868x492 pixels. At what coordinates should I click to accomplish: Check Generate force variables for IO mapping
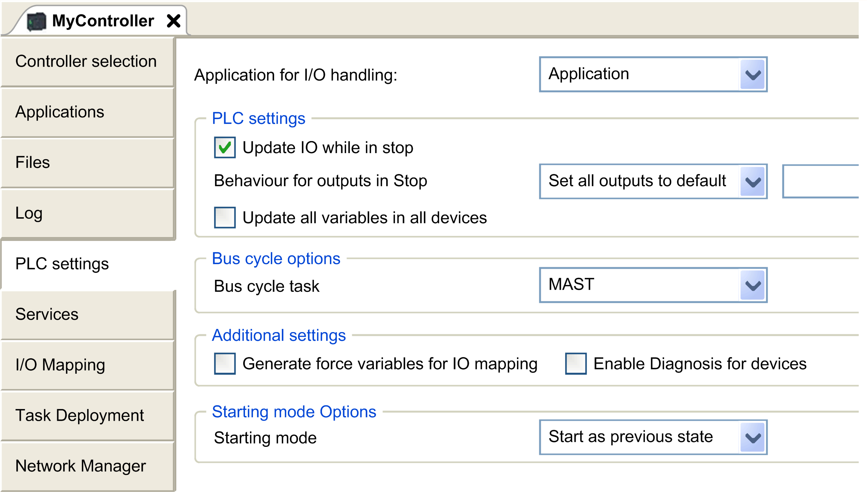(225, 364)
